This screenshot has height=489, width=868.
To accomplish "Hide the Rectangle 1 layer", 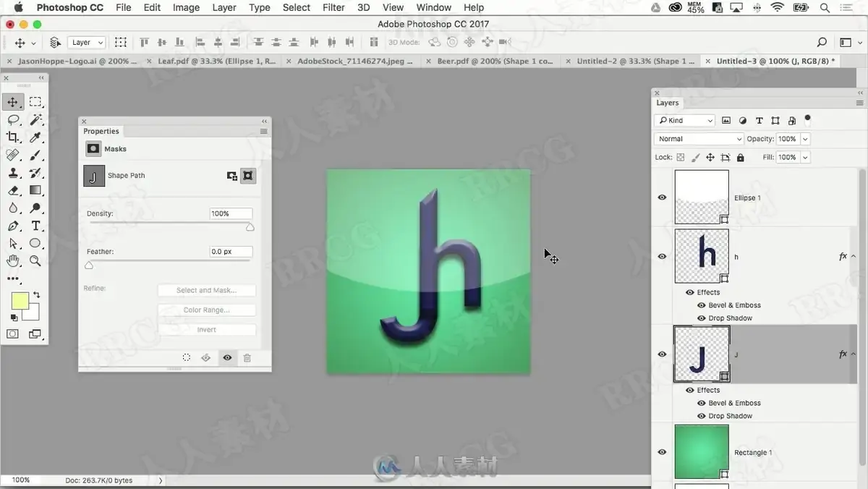I will [x=662, y=452].
